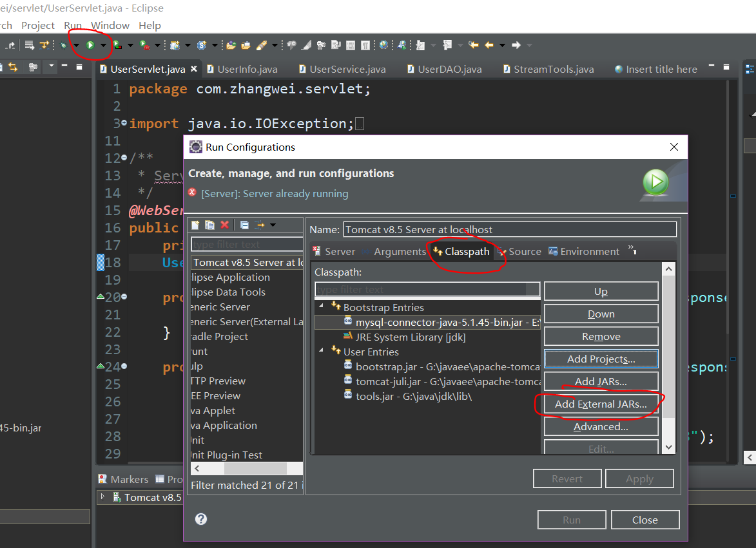
Task: Click the Back navigation arrow icon
Action: (489, 45)
